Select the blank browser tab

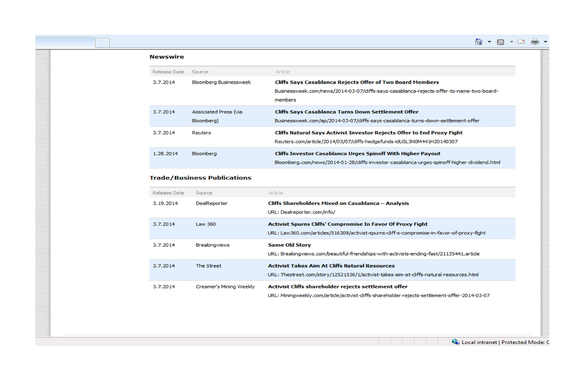tap(65, 42)
